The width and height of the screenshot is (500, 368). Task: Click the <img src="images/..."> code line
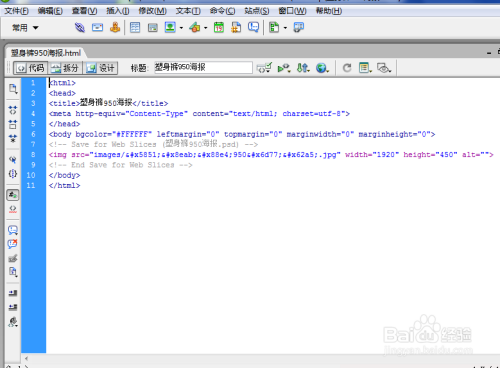click(271, 155)
